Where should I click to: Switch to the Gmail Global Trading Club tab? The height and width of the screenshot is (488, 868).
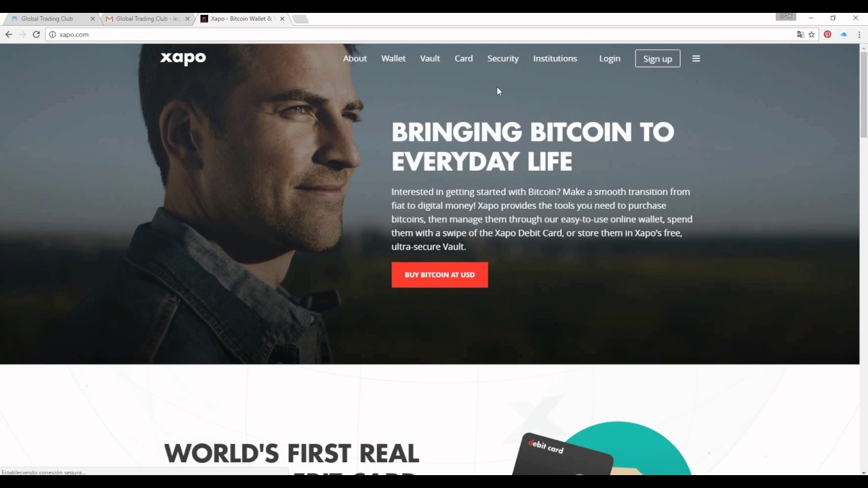coord(145,19)
